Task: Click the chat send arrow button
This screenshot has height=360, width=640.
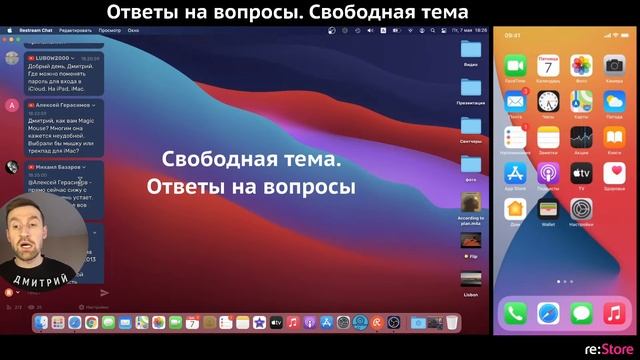Action: (104, 293)
